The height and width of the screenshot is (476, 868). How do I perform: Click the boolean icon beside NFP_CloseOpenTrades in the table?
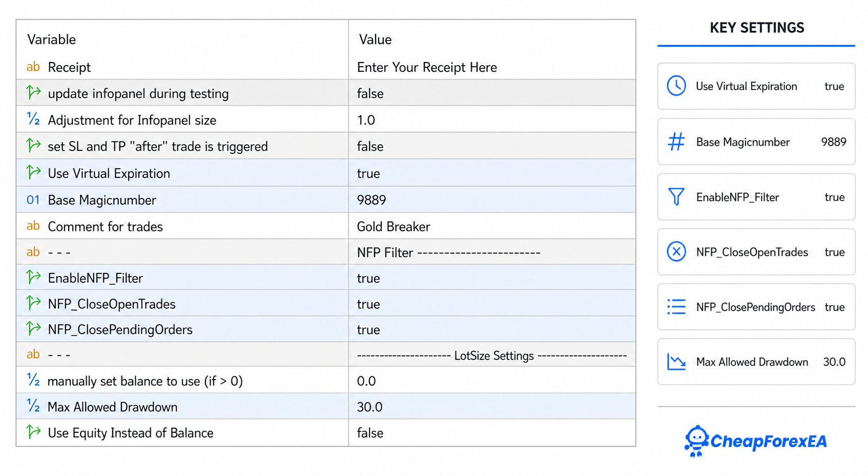pyautogui.click(x=34, y=303)
